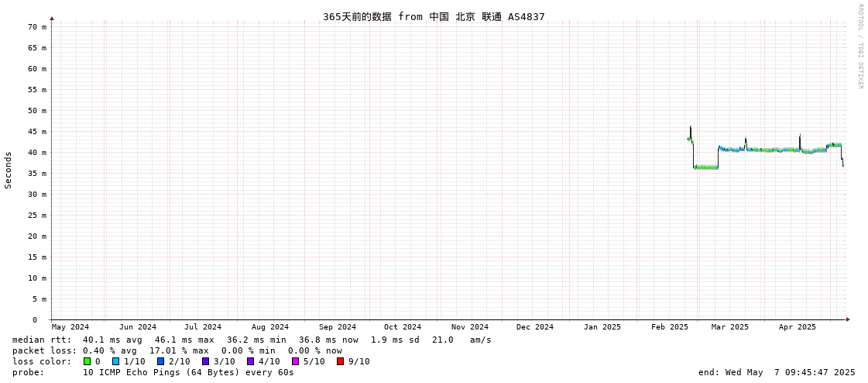Click the '46.1 ms max' rtt value
Viewport: 868px width, 383px height.
pyautogui.click(x=184, y=340)
